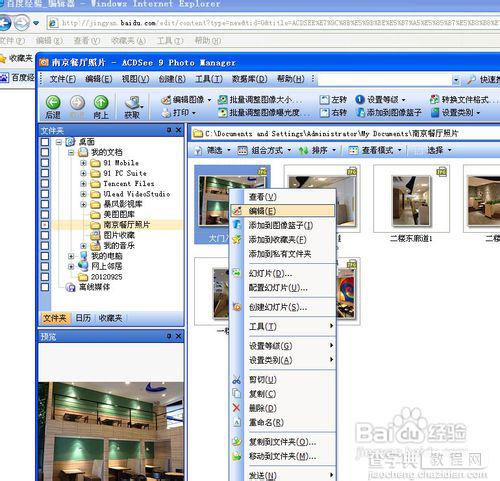Expand the 91 Mobile folder node
The height and width of the screenshot is (481, 500).
coord(83,163)
